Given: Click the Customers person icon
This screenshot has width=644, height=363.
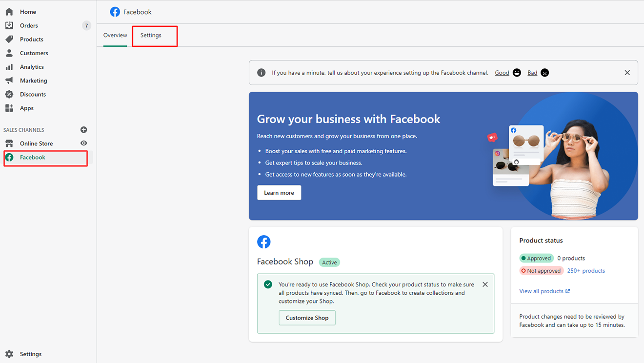Looking at the screenshot, I should click(x=9, y=53).
